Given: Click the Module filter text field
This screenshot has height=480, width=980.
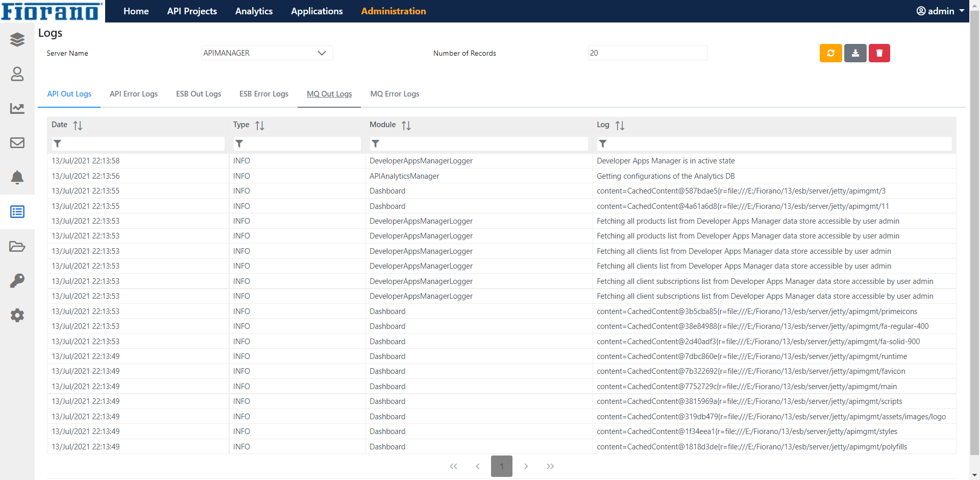Looking at the screenshot, I should [479, 143].
